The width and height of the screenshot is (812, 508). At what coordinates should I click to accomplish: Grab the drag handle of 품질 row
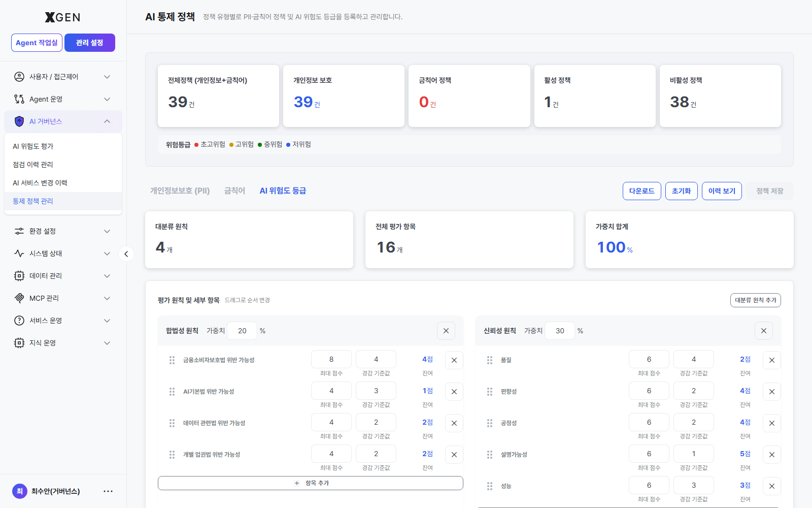click(490, 360)
